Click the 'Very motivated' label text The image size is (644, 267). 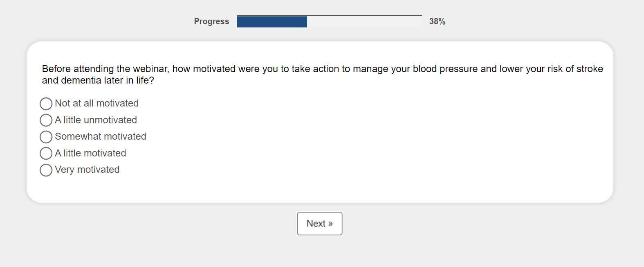87,170
